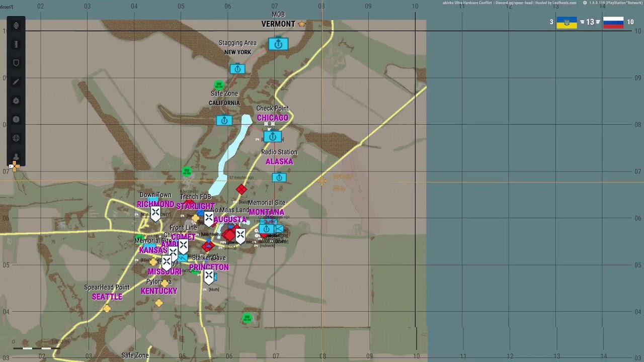Select white flag marker under RICHMOND
Viewport: 644px width, 362px height.
[x=155, y=214]
